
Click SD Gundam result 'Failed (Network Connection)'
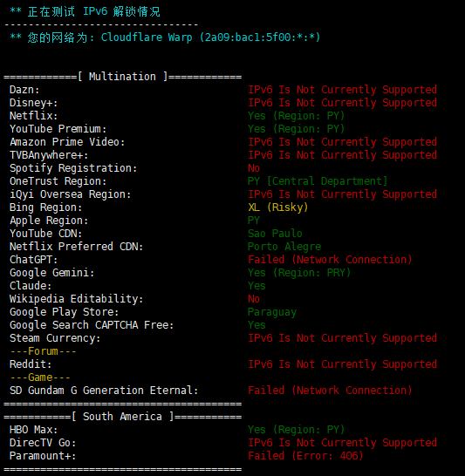[330, 391]
